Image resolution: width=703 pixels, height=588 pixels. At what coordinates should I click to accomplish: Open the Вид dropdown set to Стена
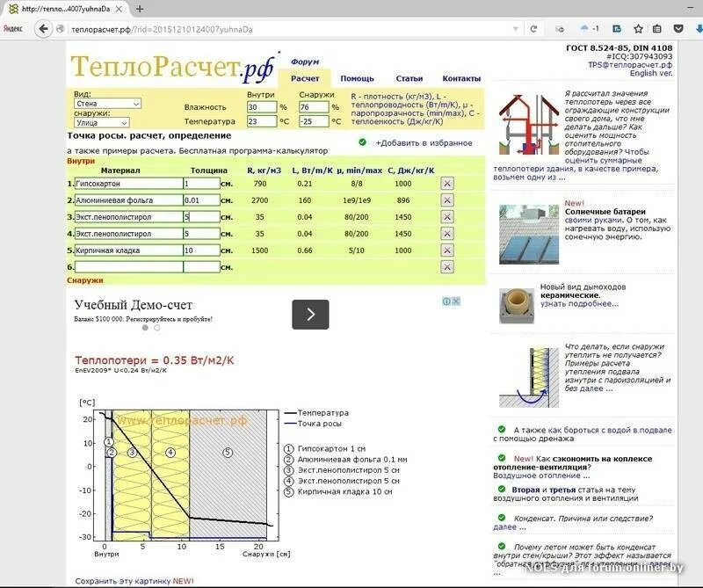[x=107, y=104]
